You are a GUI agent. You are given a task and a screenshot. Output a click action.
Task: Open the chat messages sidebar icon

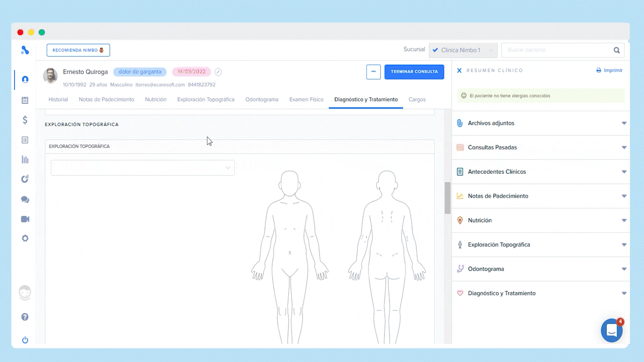pos(25,199)
